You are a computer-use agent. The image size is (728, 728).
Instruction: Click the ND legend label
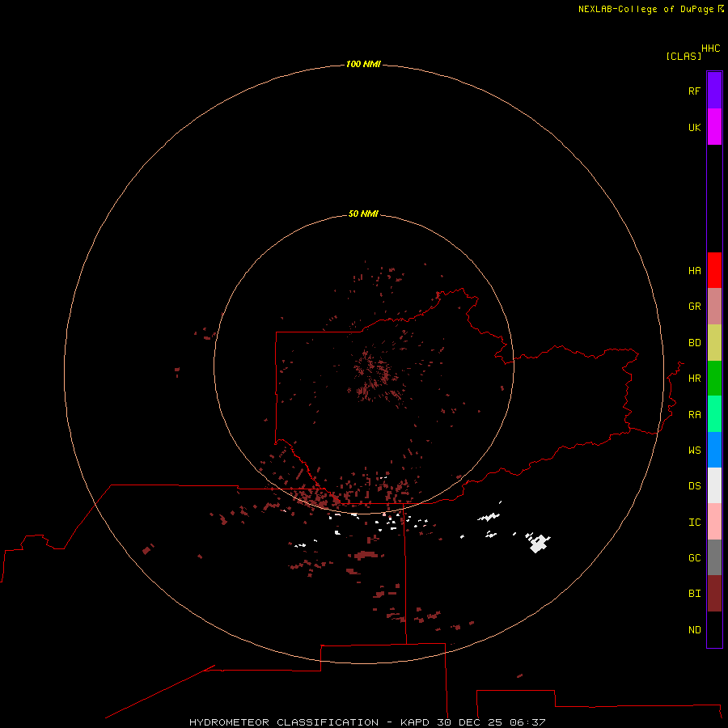(x=694, y=630)
